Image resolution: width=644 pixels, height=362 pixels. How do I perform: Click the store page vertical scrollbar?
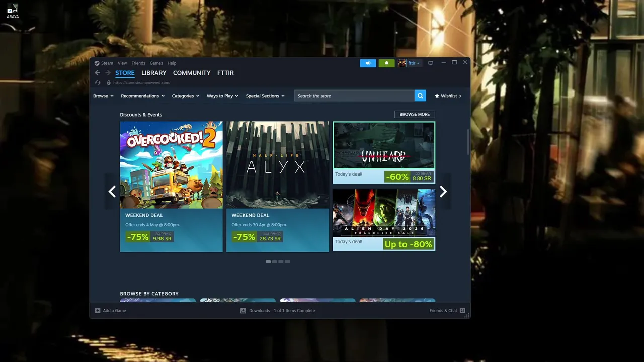point(468,142)
